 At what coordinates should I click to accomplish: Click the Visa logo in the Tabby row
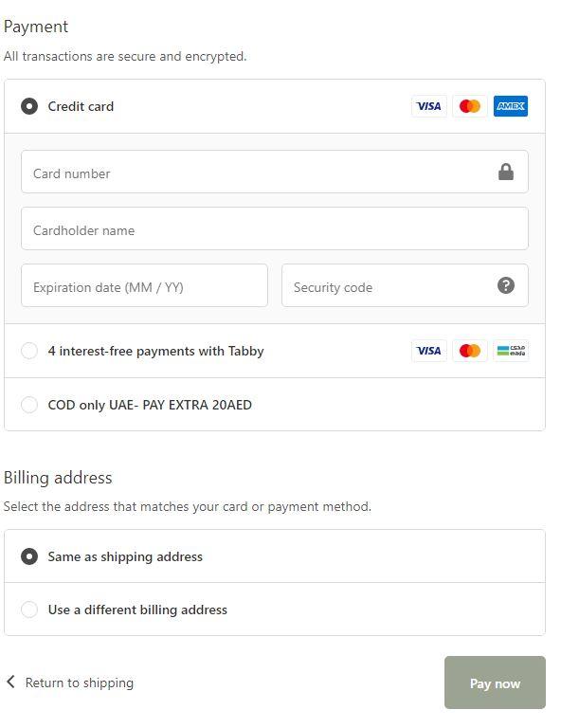pos(428,351)
